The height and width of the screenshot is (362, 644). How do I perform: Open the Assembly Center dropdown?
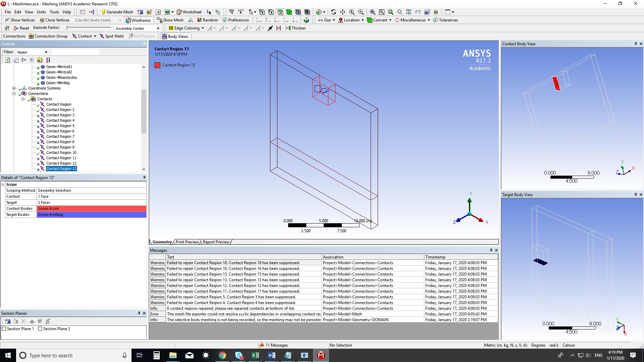pyautogui.click(x=158, y=28)
